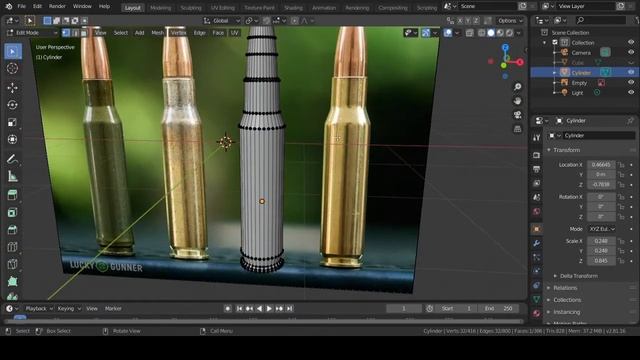Open rotation Mode XYZ Euler dropdown
The width and height of the screenshot is (640, 360).
coord(602,229)
